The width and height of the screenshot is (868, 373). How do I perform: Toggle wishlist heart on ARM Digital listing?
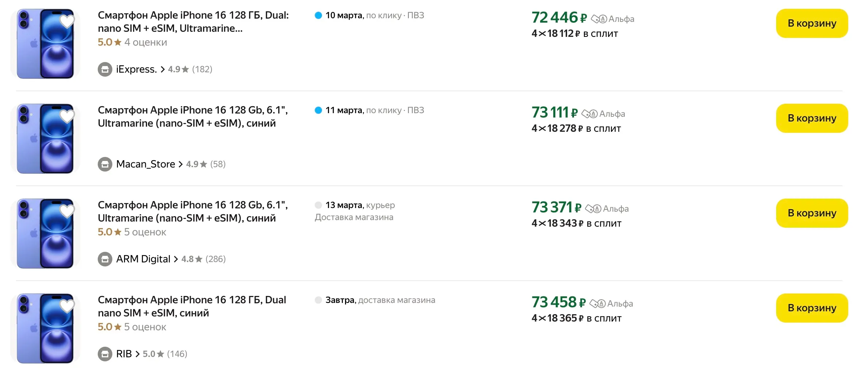click(67, 211)
